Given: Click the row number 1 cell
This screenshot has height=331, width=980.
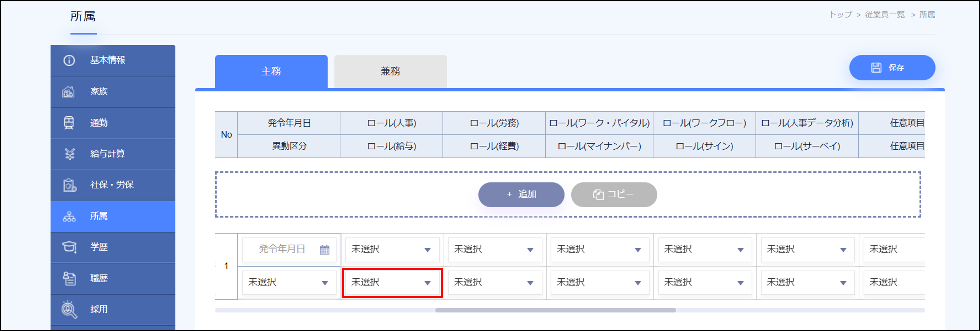Looking at the screenshot, I should point(226,266).
